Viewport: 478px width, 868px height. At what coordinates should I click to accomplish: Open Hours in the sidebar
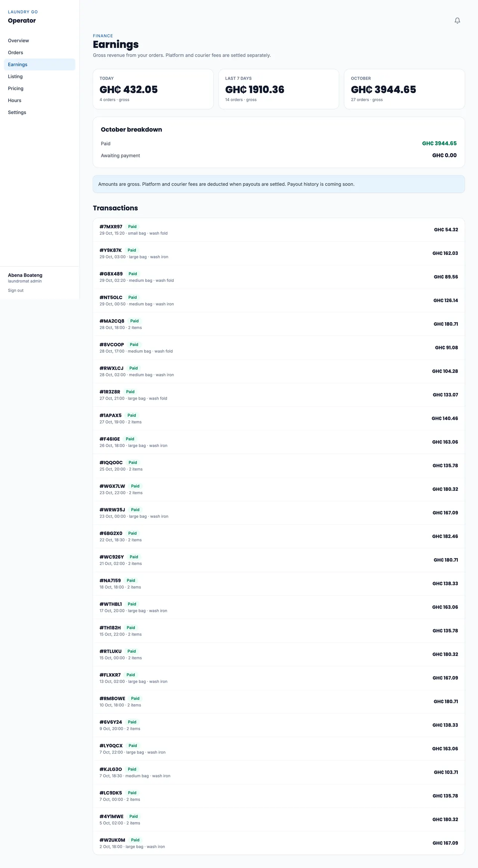point(40,100)
